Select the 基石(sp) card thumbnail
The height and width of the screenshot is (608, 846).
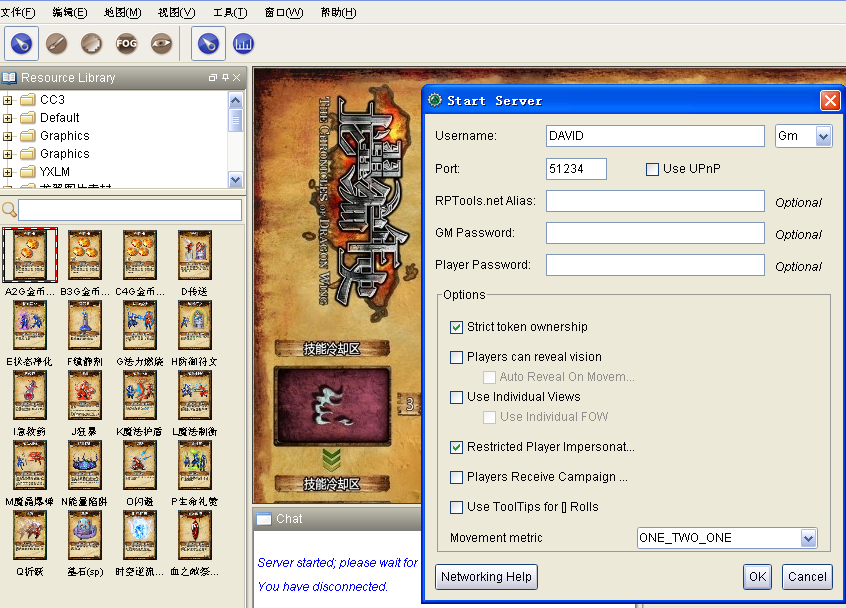[x=85, y=535]
